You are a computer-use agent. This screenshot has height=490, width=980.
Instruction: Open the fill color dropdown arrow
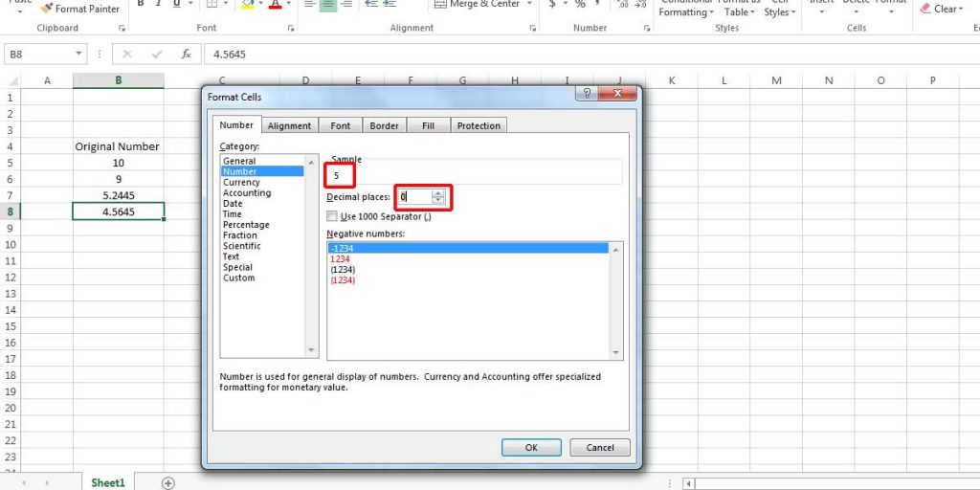click(x=260, y=4)
